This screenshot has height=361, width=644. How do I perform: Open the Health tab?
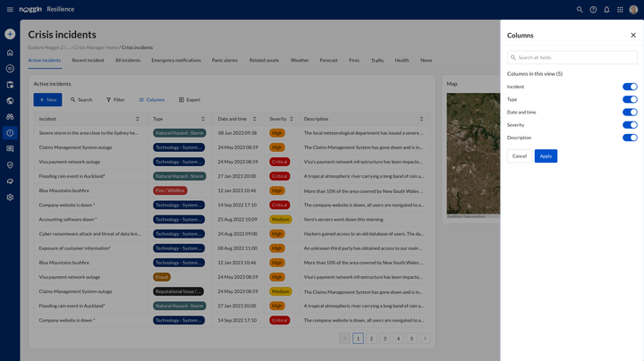coord(402,60)
